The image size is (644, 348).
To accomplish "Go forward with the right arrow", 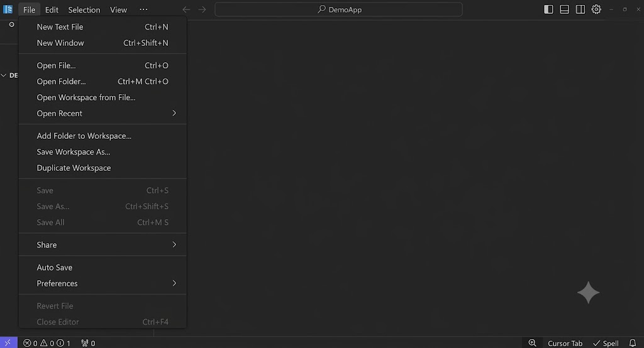I will click(x=202, y=9).
